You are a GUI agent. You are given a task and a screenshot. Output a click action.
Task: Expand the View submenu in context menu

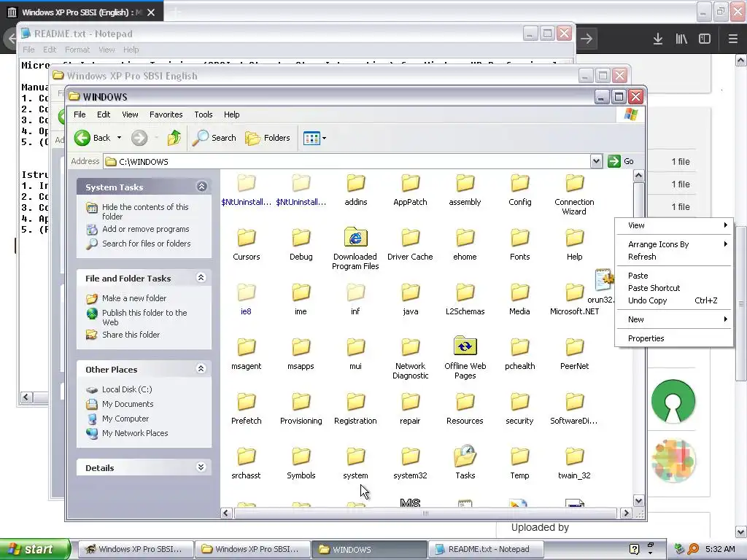click(x=673, y=226)
